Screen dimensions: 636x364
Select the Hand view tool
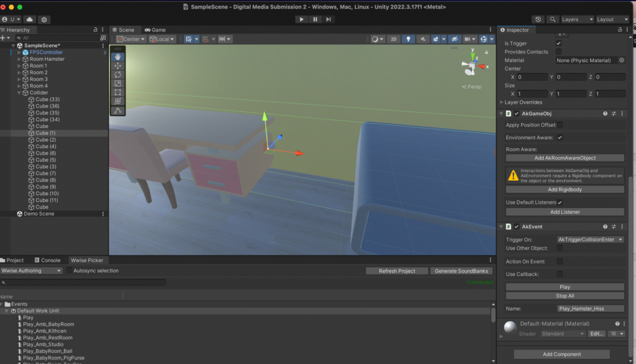118,57
